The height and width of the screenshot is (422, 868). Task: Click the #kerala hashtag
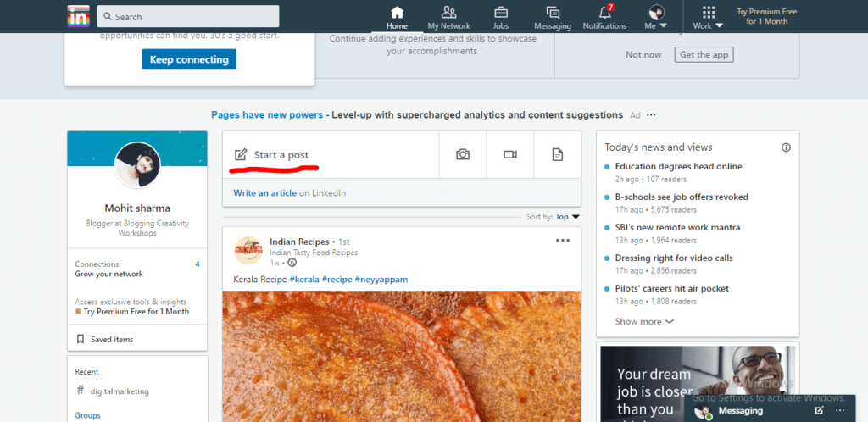pos(304,280)
